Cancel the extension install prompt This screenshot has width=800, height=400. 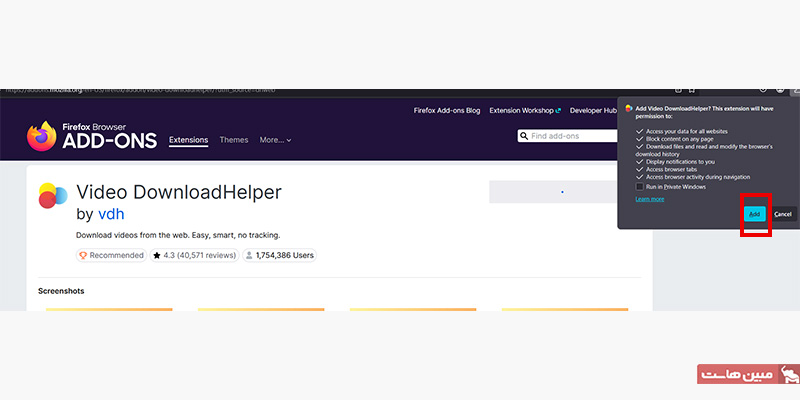pos(782,214)
